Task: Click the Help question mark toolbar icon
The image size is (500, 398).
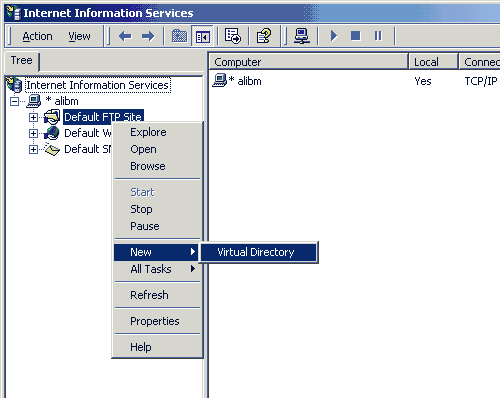Action: tap(264, 36)
